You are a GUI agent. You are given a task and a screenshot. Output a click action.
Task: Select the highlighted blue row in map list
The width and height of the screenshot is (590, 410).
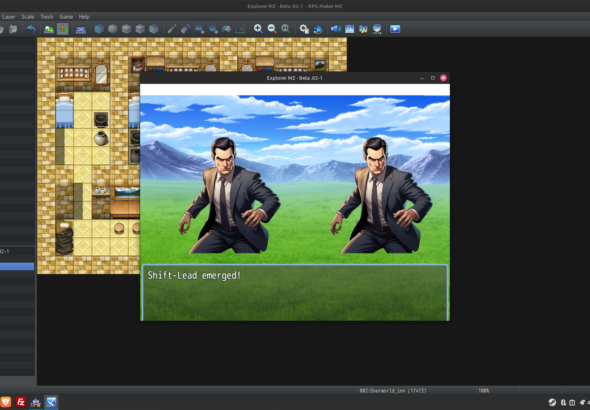[17, 266]
